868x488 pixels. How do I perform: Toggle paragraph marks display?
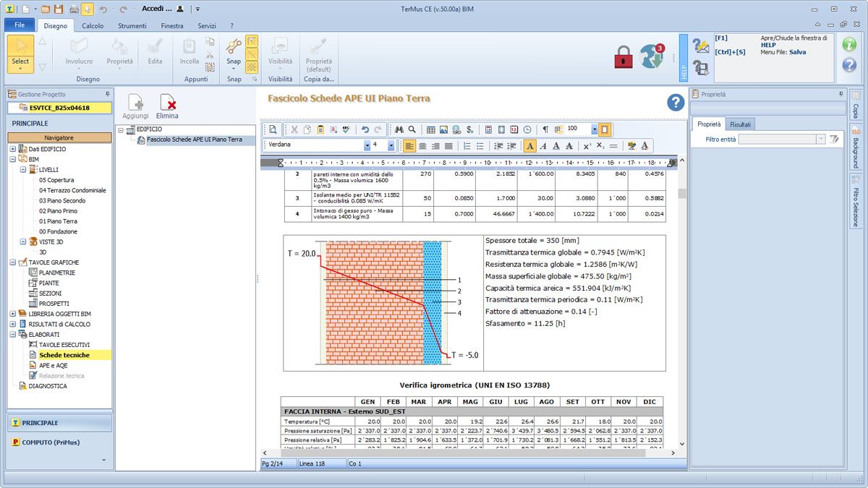coord(545,129)
